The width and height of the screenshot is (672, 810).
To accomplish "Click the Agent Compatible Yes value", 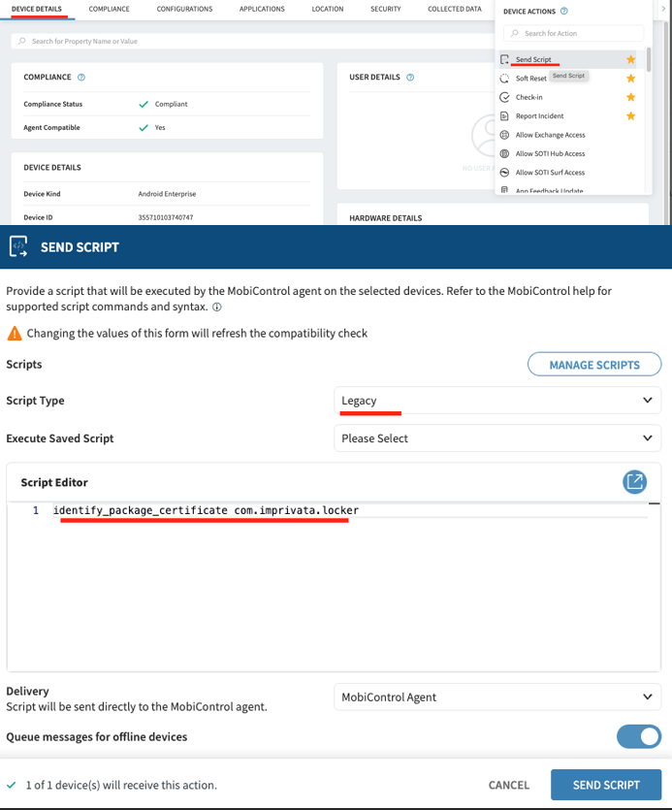I will point(160,128).
